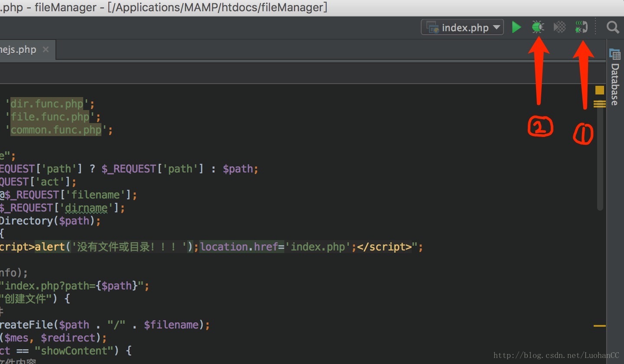Open Search Everywhere magnifier icon
624x364 pixels.
(x=613, y=27)
